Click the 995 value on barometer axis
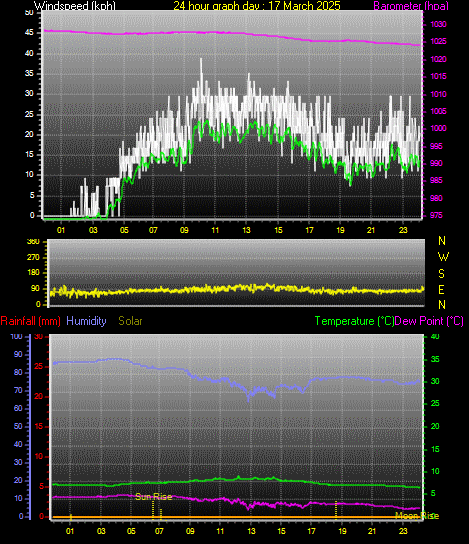Screen dimensions: 469x544 pyautogui.click(x=436, y=146)
